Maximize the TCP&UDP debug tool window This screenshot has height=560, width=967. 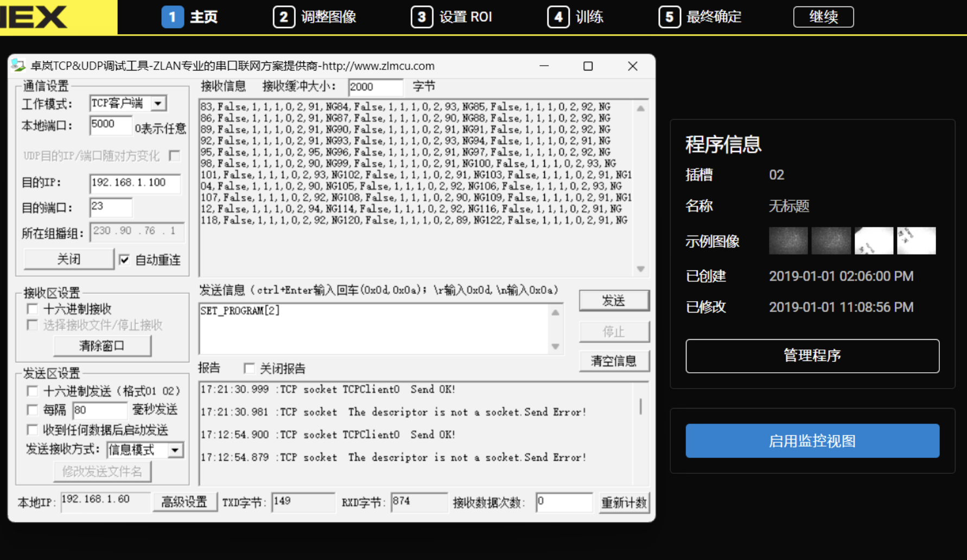click(588, 66)
